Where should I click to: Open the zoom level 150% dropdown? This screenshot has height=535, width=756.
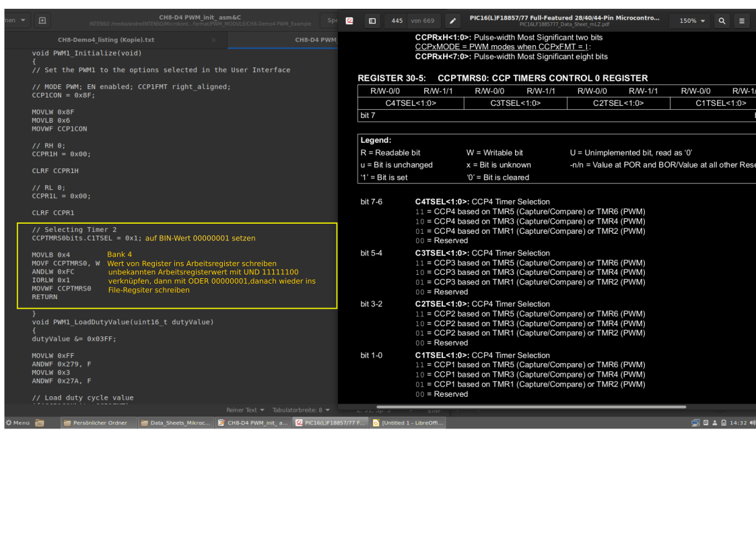tap(692, 21)
